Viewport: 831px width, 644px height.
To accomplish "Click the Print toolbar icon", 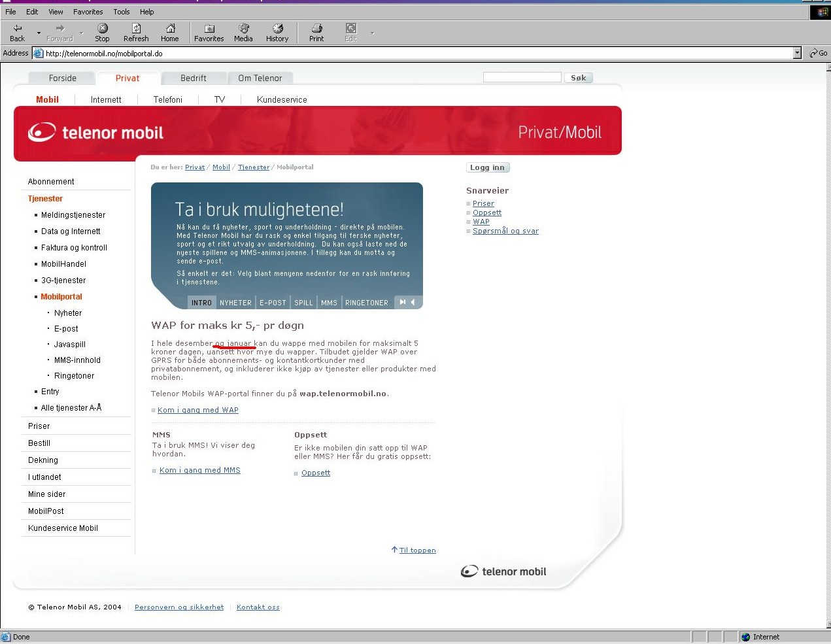I will pos(316,32).
